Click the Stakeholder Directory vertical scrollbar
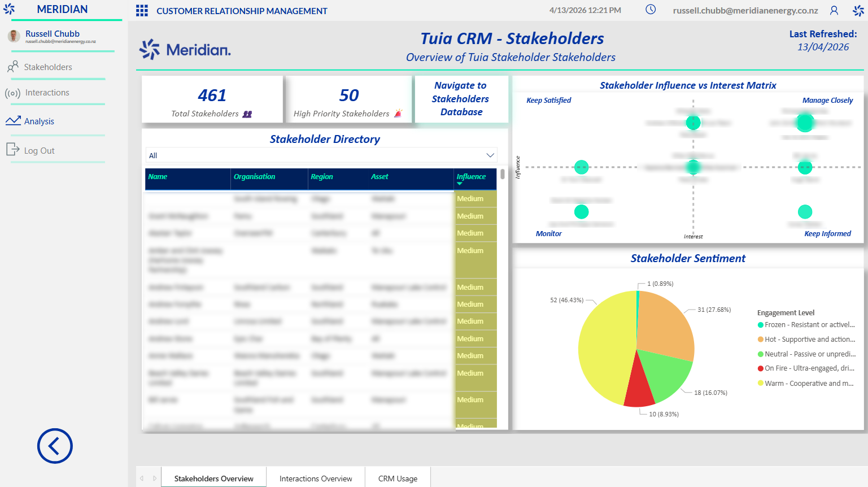The height and width of the screenshot is (487, 868). click(502, 174)
